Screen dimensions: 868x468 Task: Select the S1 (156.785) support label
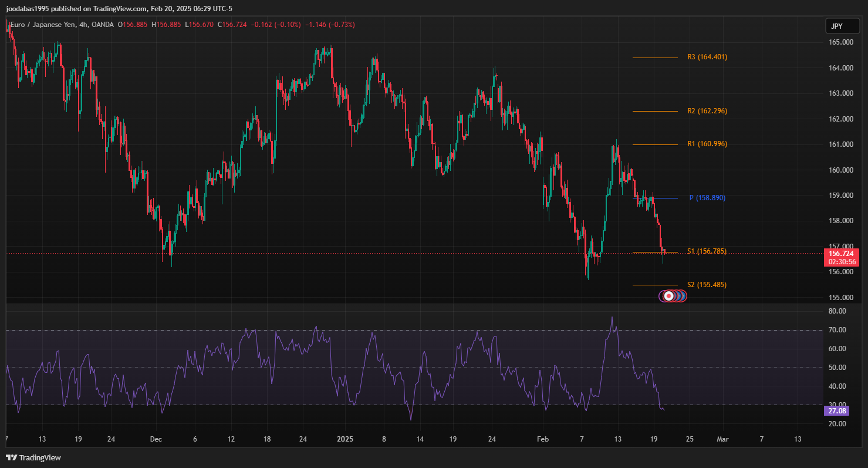tap(707, 251)
